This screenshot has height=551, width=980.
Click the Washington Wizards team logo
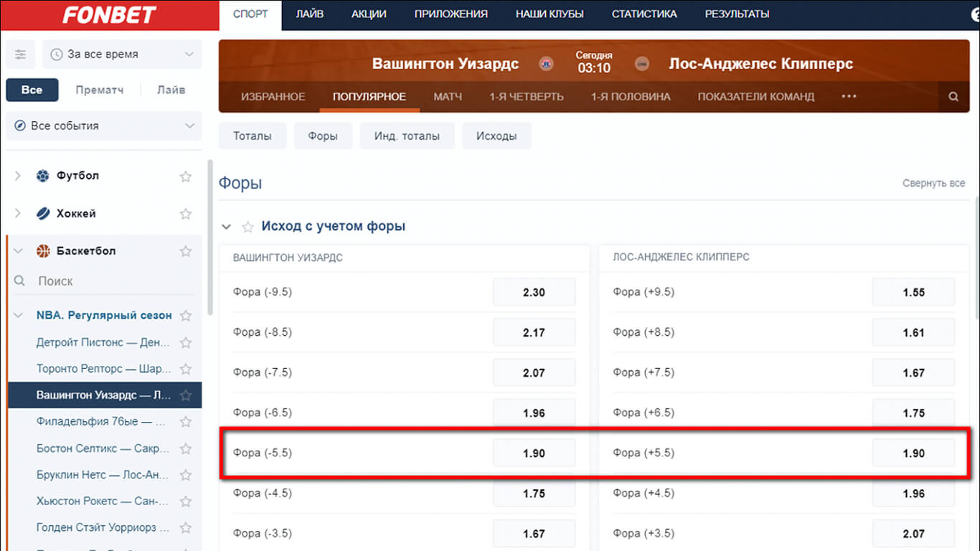point(546,65)
